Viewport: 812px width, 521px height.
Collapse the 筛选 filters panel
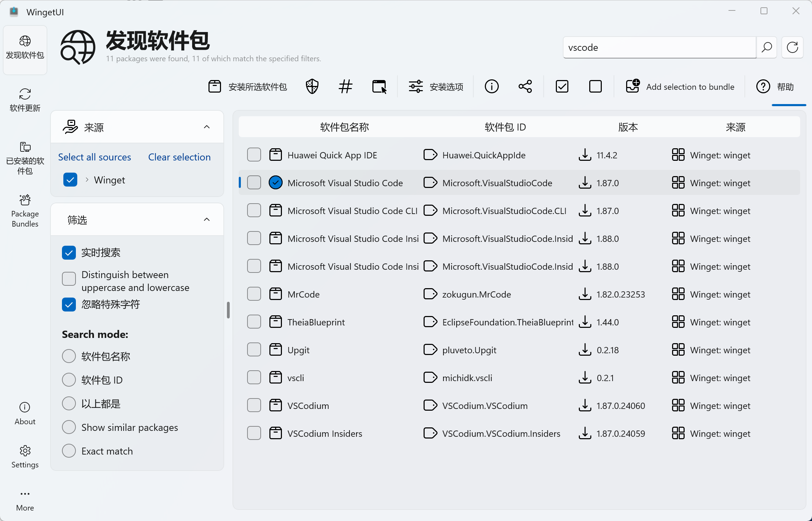coord(207,220)
